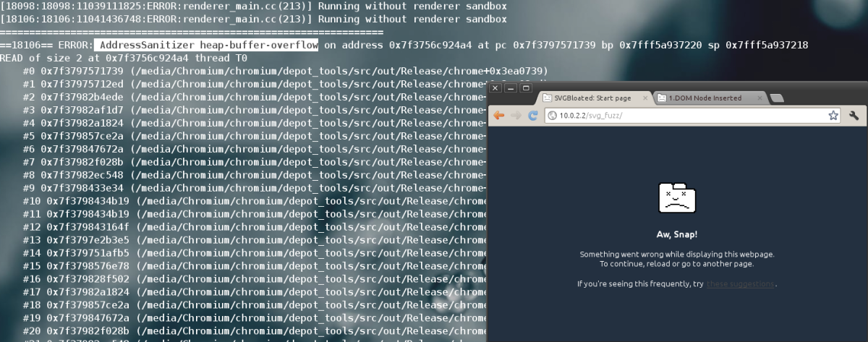Click the greyed-out forward arrow button
Screen dimensions: 868x342
[x=516, y=116]
